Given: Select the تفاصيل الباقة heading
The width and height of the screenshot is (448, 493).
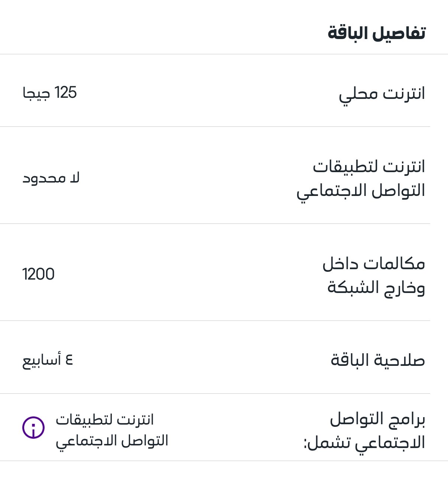Looking at the screenshot, I should click(377, 33).
